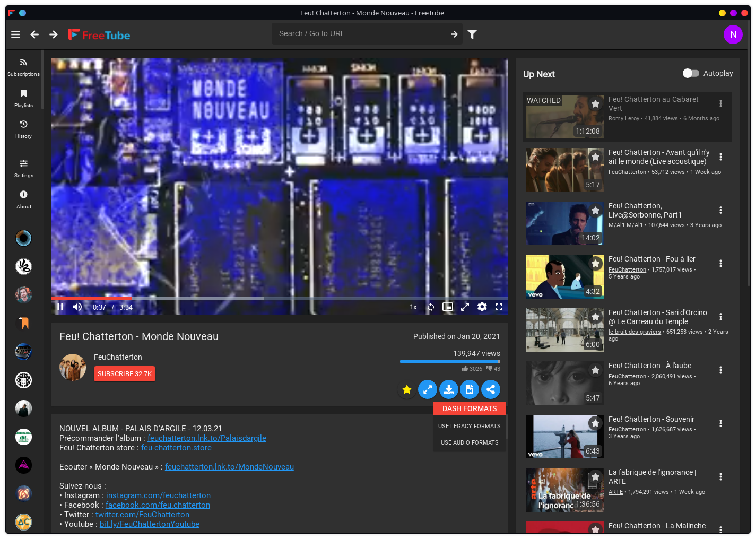This screenshot has height=539, width=756.
Task: Open About in the sidebar
Action: click(23, 199)
